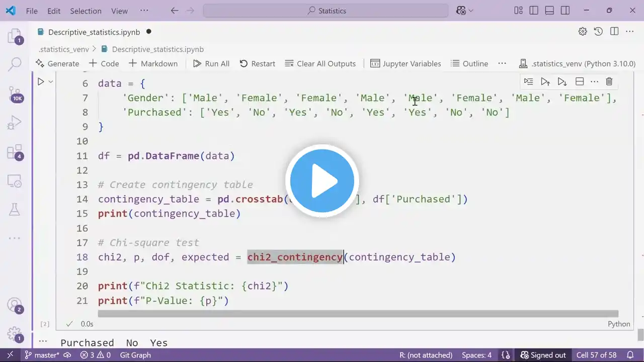Expand run cell options dropdown
644x362 pixels.
[51, 81]
